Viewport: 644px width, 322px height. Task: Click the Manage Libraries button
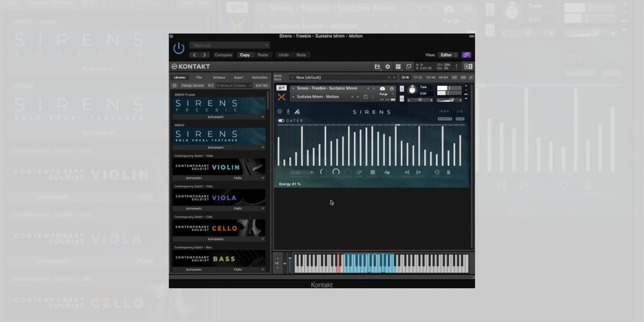(x=192, y=85)
